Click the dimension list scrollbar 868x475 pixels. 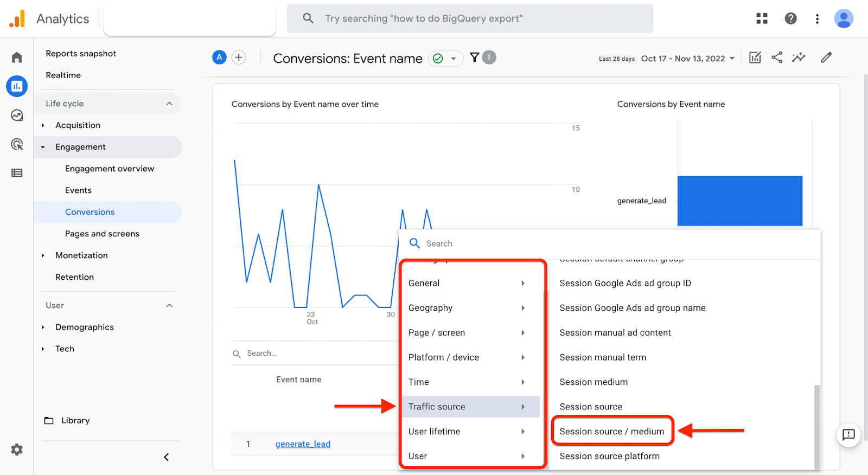(x=817, y=427)
